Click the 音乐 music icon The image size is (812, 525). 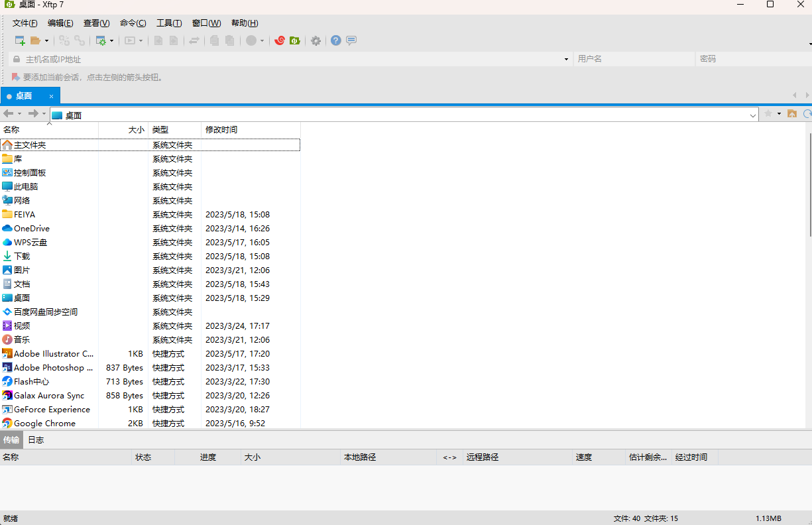pyautogui.click(x=7, y=339)
